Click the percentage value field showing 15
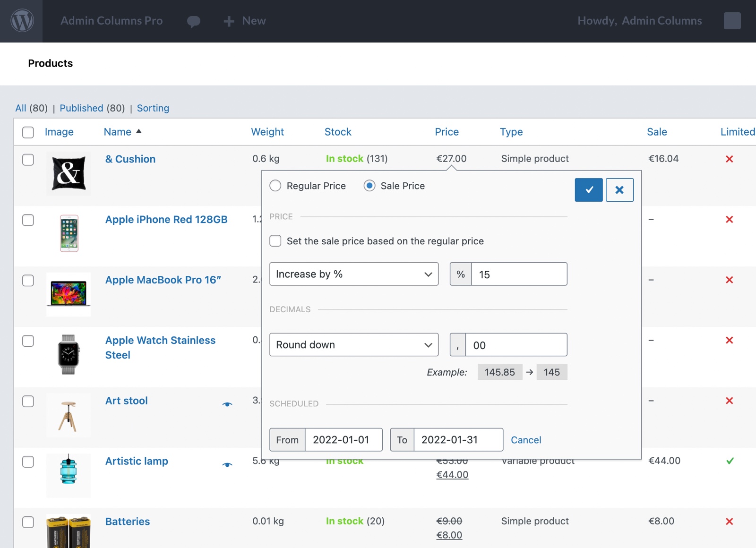The width and height of the screenshot is (756, 548). [x=519, y=274]
